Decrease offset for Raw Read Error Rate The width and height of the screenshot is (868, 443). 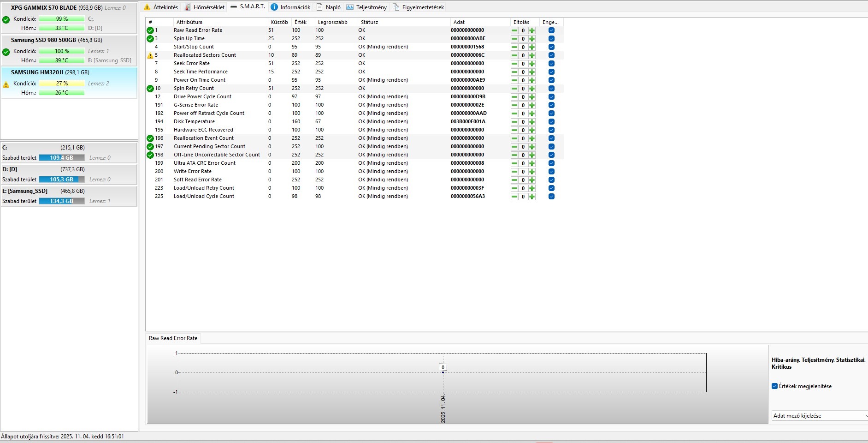pos(514,30)
